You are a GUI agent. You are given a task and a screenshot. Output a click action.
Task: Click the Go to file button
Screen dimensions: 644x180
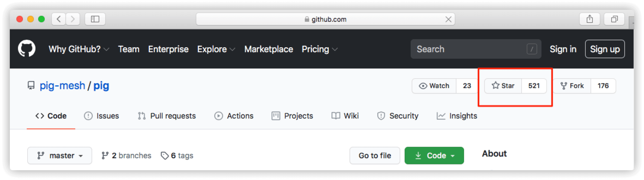(x=375, y=156)
